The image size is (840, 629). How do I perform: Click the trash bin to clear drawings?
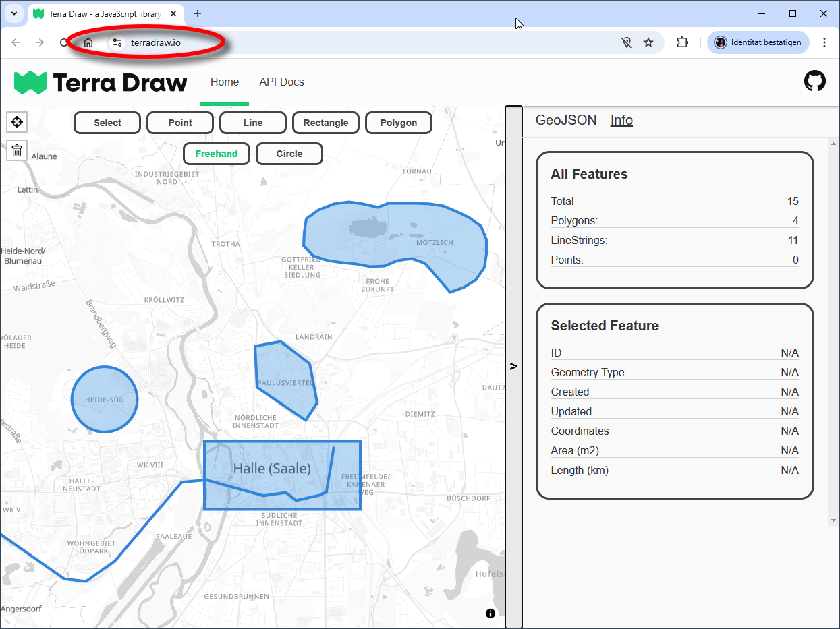click(16, 150)
